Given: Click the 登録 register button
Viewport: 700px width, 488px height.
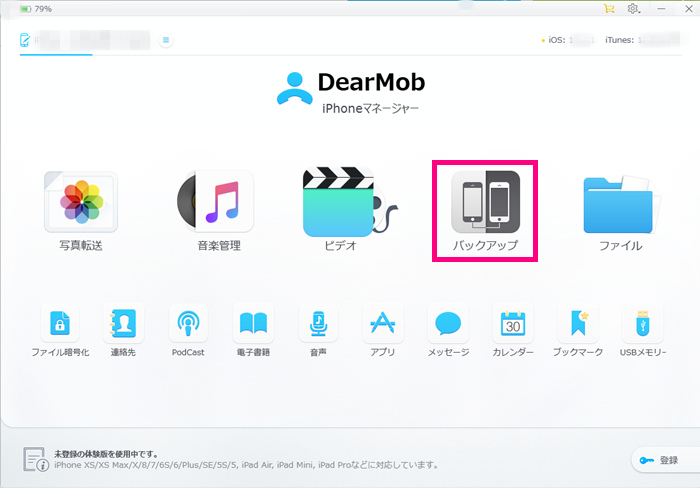Looking at the screenshot, I should coord(665,460).
